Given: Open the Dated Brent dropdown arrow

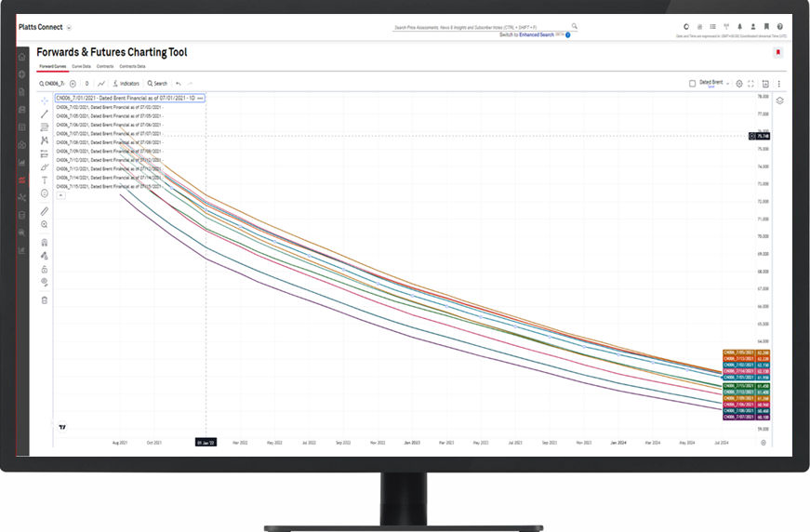Looking at the screenshot, I should click(x=727, y=84).
